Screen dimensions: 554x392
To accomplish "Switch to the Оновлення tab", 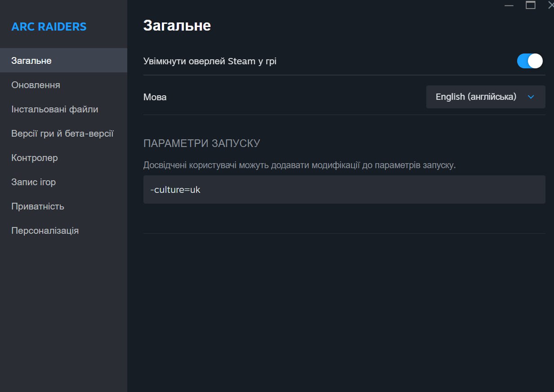I will 36,85.
